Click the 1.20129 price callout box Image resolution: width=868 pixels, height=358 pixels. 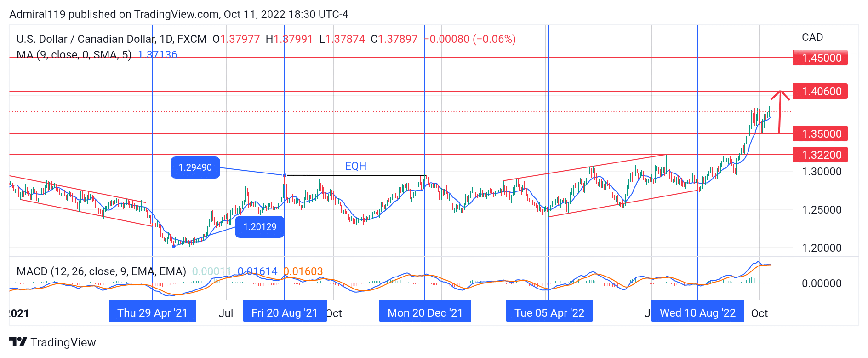[x=260, y=227]
